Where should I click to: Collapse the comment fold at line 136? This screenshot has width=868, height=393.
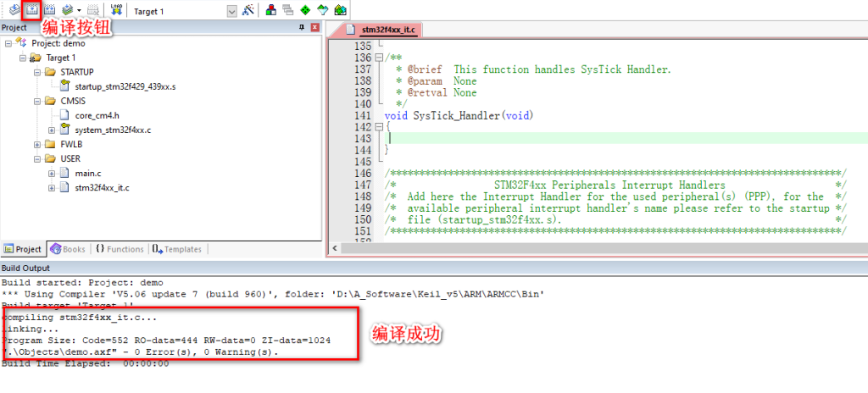(379, 58)
